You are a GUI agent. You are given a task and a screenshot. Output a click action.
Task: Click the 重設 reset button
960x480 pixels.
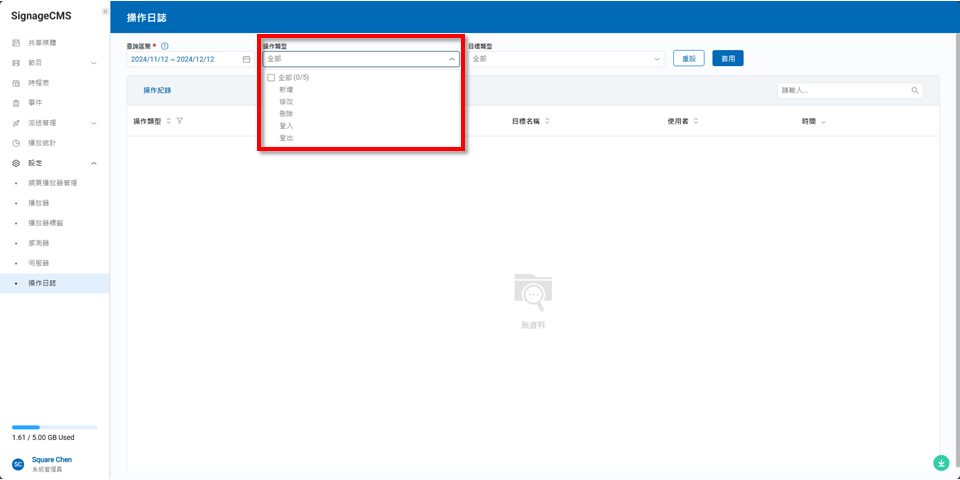tap(689, 59)
